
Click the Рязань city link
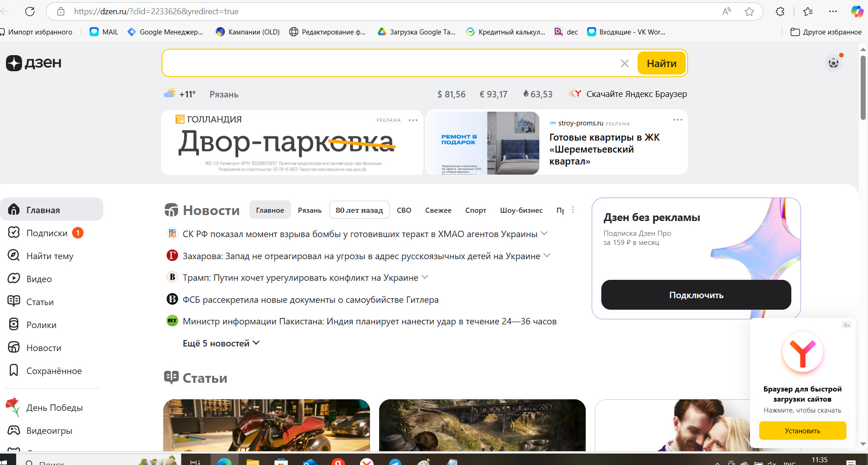224,94
